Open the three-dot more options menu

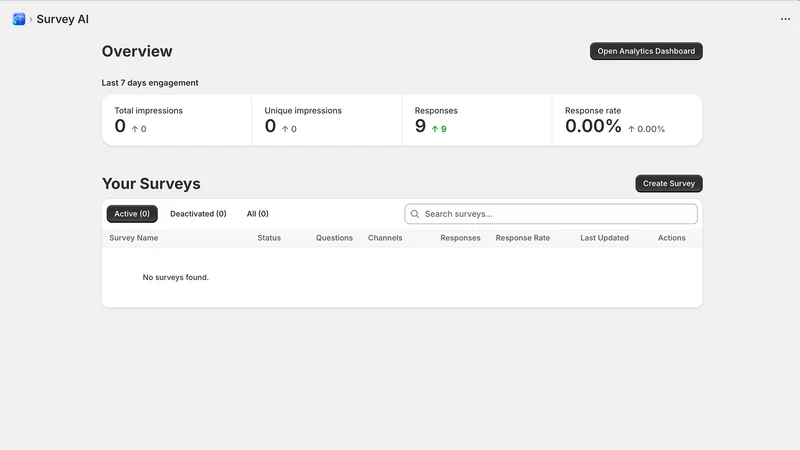click(x=785, y=19)
